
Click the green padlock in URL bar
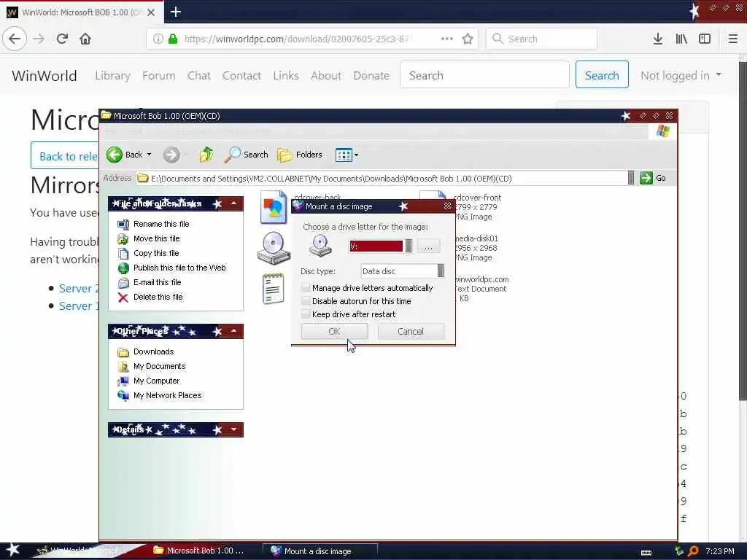[x=173, y=39]
